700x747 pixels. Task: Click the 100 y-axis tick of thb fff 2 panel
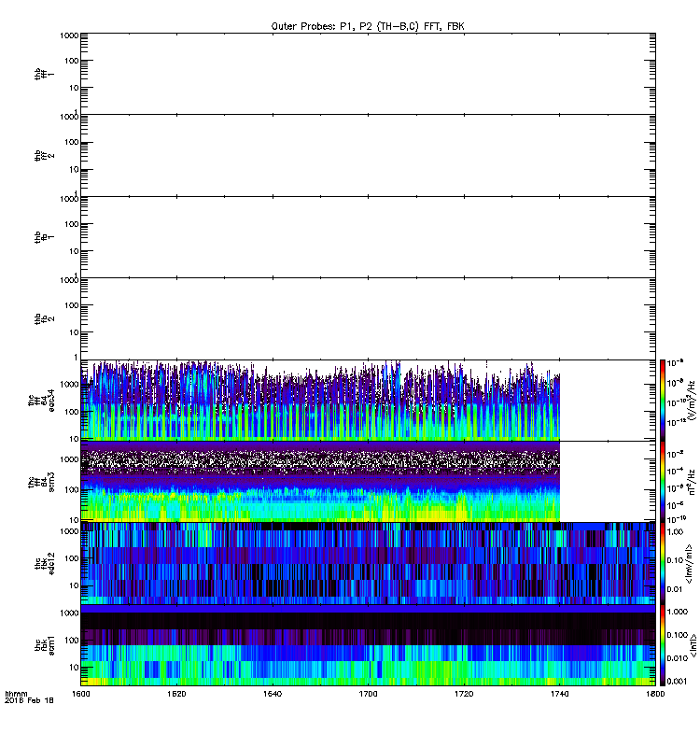point(73,142)
